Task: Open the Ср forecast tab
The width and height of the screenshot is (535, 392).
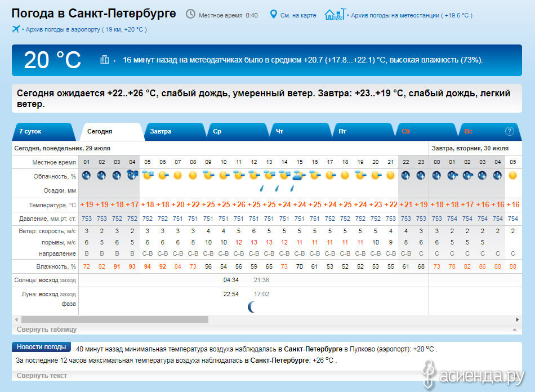Action: pos(237,132)
